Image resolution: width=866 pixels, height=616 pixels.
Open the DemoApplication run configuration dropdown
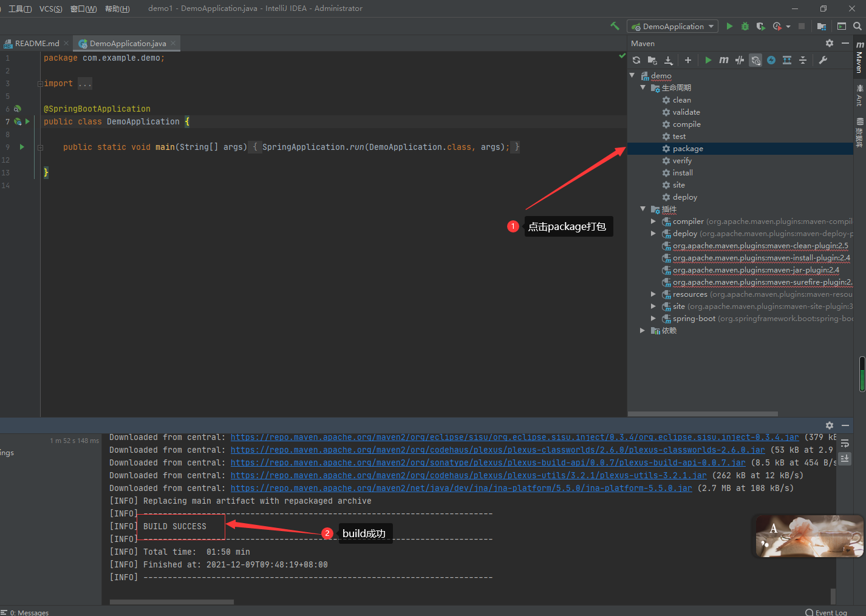click(672, 26)
